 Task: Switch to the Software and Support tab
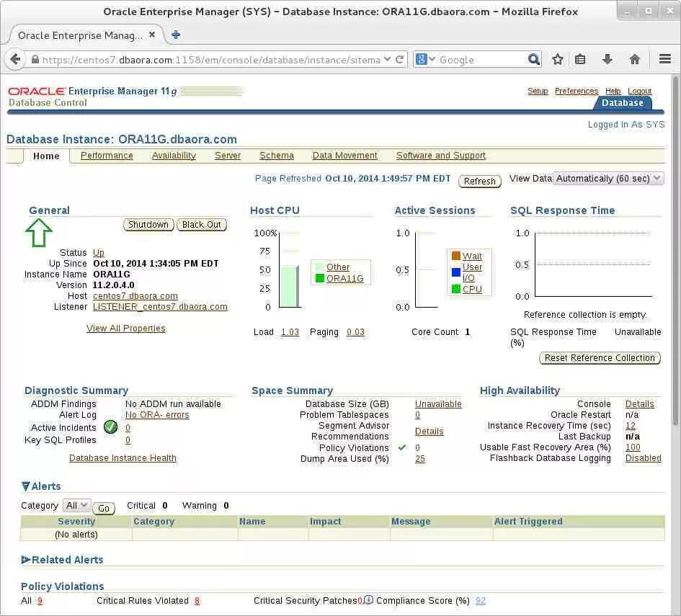tap(441, 156)
